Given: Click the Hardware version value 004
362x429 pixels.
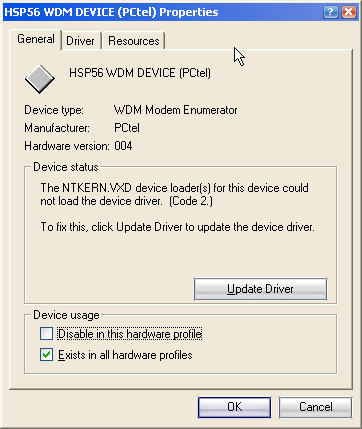Looking at the screenshot, I should (x=123, y=146).
